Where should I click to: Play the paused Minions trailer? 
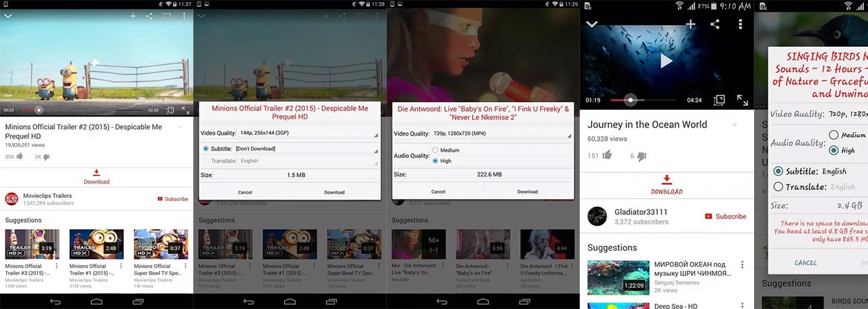pos(96,62)
